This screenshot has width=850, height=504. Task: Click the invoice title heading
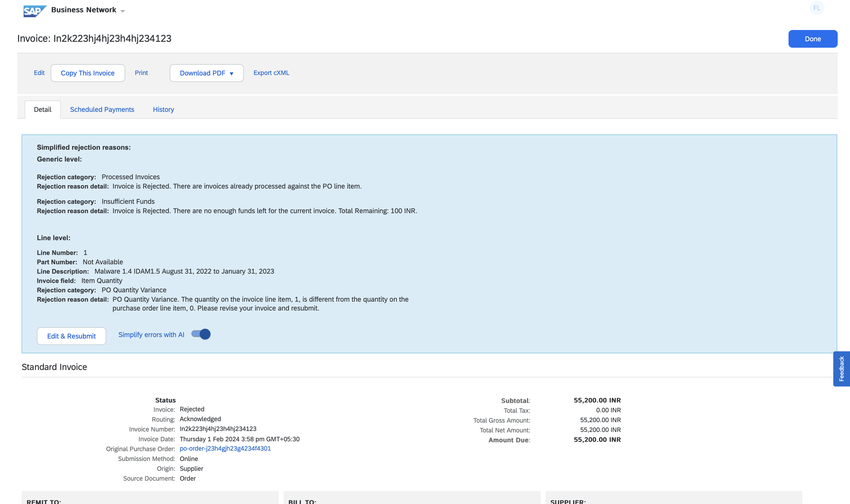94,38
